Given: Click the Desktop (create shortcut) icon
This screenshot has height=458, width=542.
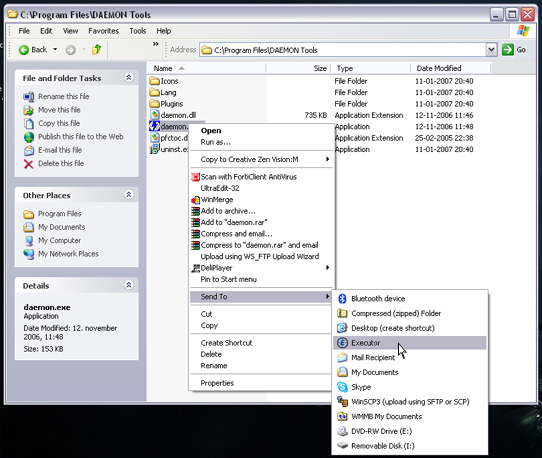Looking at the screenshot, I should pos(342,328).
